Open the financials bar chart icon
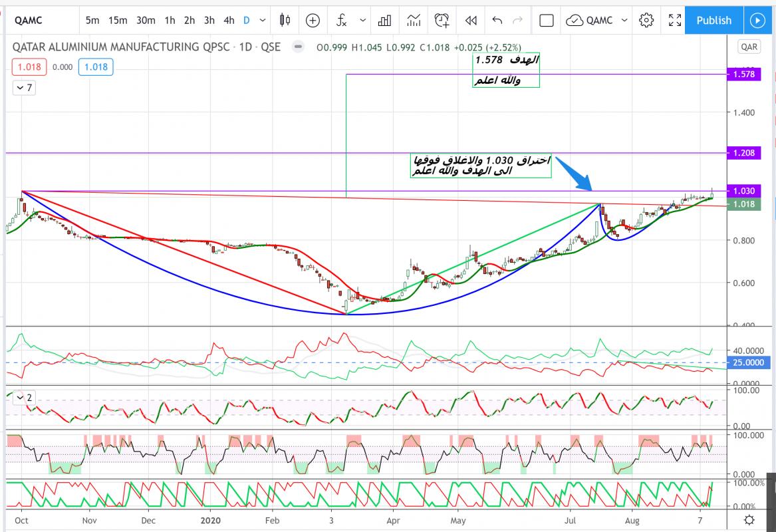The width and height of the screenshot is (776, 532). (384, 20)
